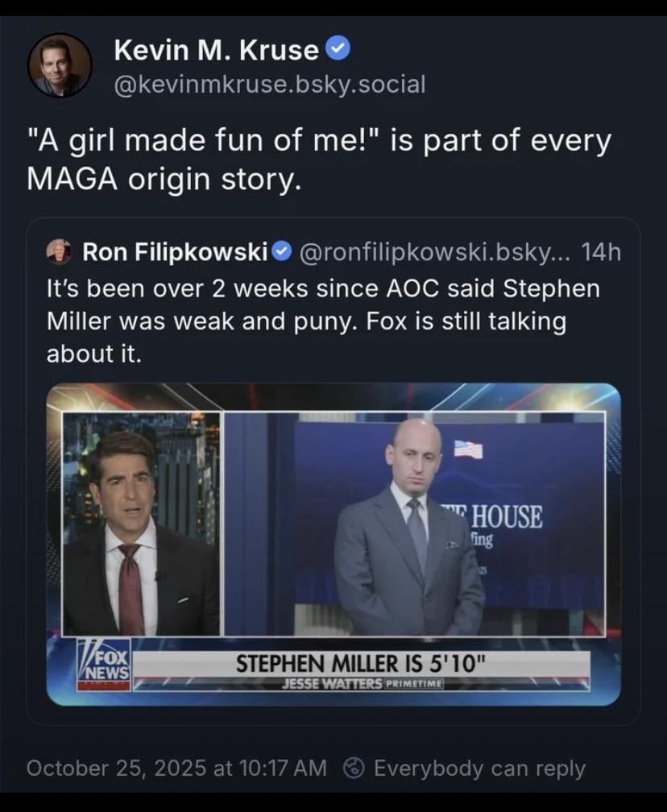667x812 pixels.
Task: Click the "A girl made fun of me!" post text
Action: (319, 158)
